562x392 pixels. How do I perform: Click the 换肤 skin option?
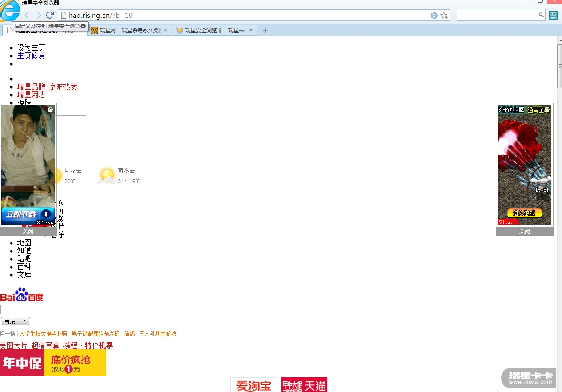(24, 102)
